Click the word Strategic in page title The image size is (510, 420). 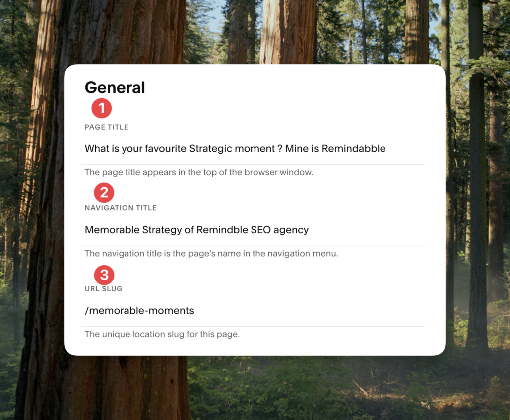pyautogui.click(x=211, y=149)
